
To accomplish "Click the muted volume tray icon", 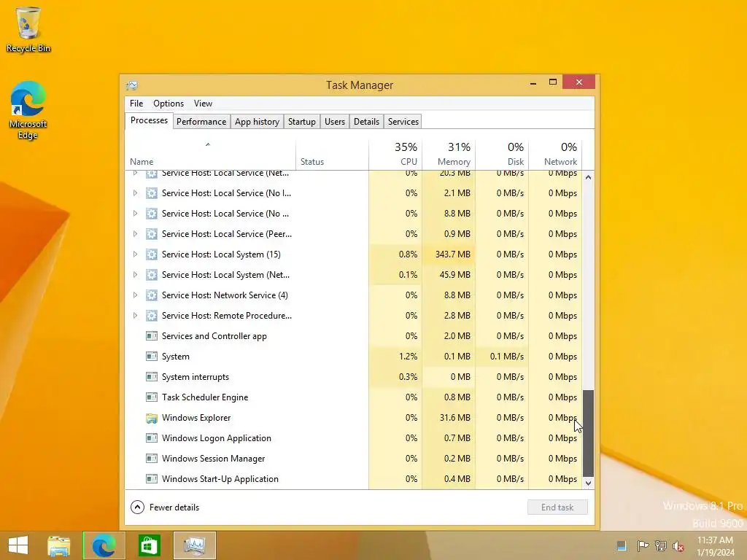I will 678,546.
